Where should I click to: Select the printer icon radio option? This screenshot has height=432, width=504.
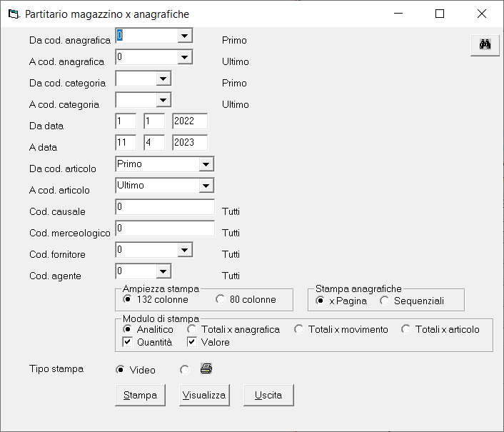tap(185, 370)
